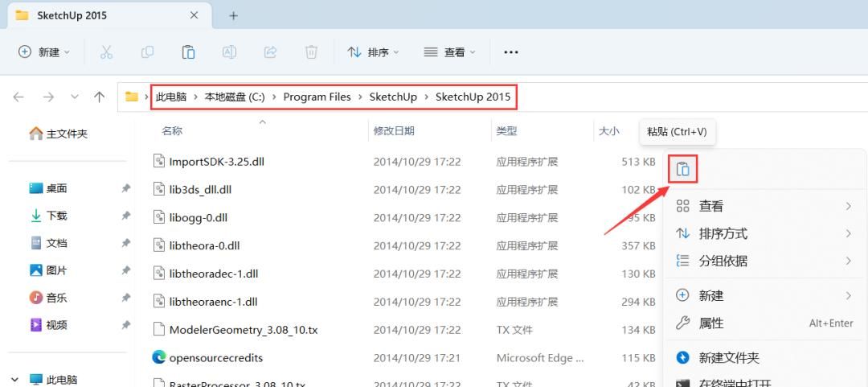
Task: Select file libtheora-0.dll
Action: pyautogui.click(x=205, y=245)
